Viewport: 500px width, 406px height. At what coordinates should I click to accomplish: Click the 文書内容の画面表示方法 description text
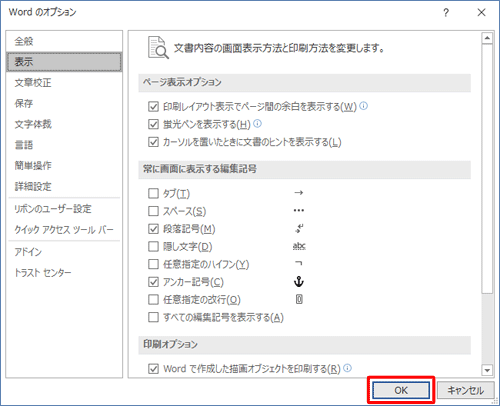(279, 48)
